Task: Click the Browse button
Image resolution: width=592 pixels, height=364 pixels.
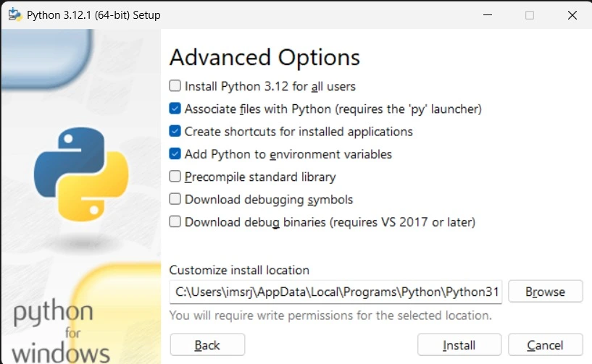Action: click(545, 292)
